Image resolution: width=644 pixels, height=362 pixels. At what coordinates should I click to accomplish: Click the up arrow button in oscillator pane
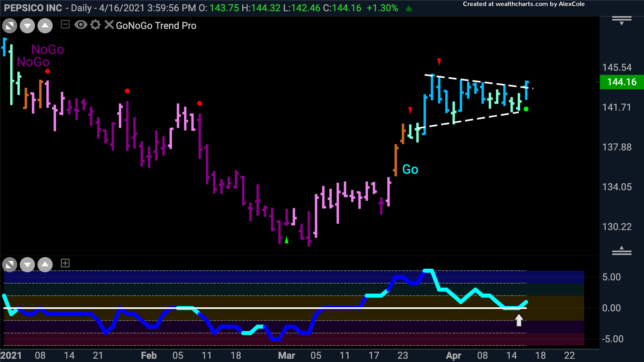click(45, 265)
